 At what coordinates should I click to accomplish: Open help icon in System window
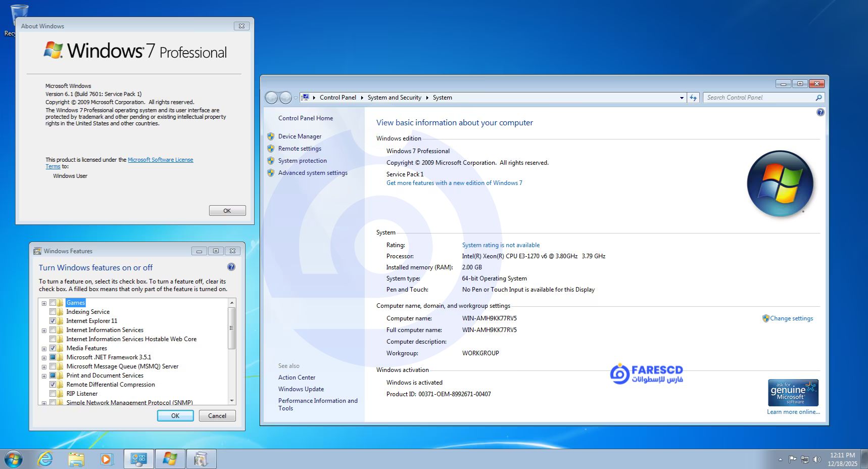click(820, 112)
